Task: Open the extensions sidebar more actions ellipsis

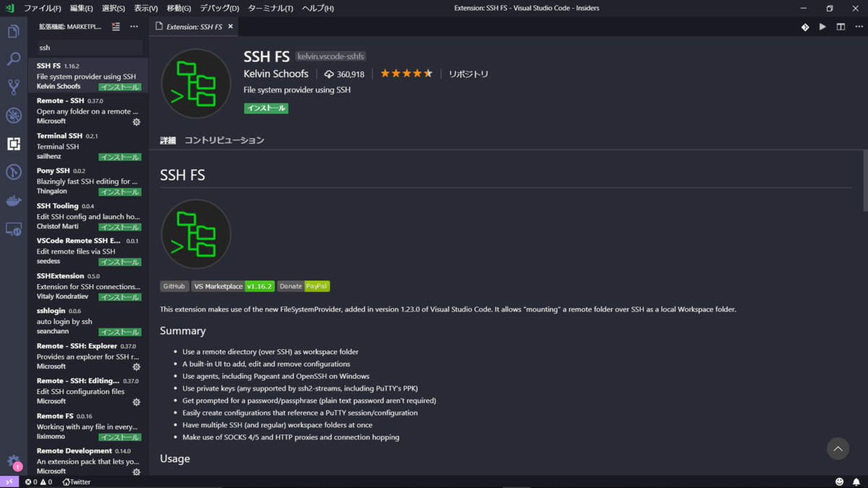Action: [134, 27]
